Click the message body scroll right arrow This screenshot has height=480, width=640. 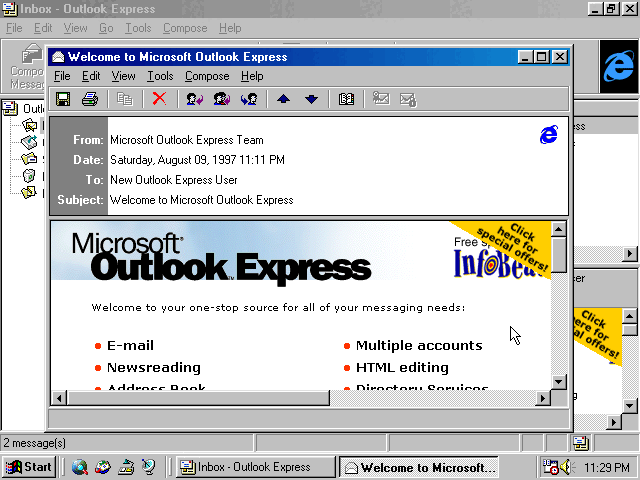tap(542, 398)
